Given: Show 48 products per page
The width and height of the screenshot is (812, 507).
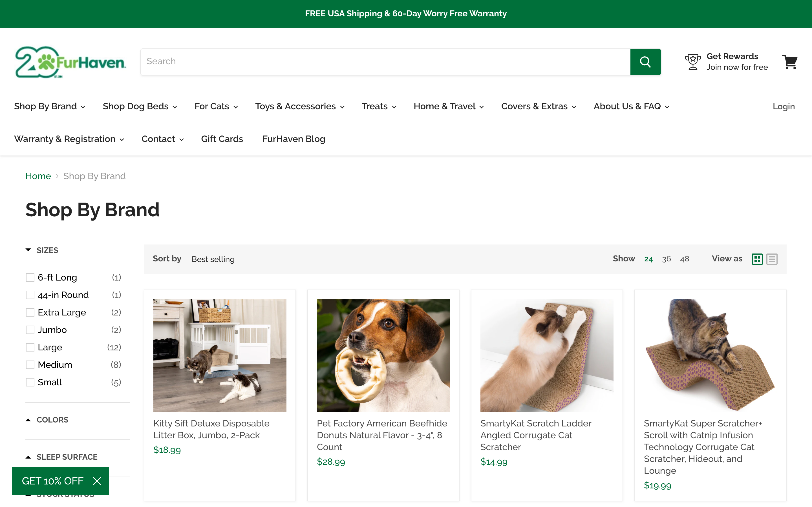Looking at the screenshot, I should tap(684, 259).
